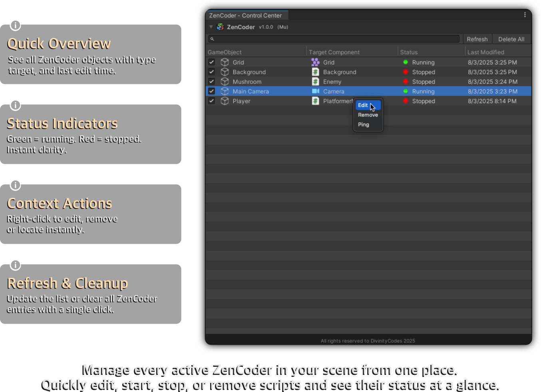
Task: Click the Background script icon
Action: point(315,72)
